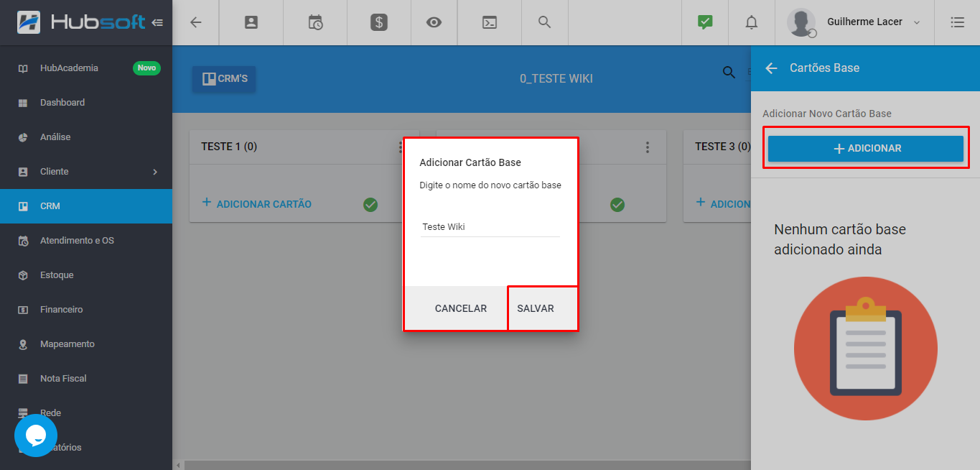The height and width of the screenshot is (470, 980).
Task: Open the calendar clock toolbar icon
Action: tap(315, 22)
